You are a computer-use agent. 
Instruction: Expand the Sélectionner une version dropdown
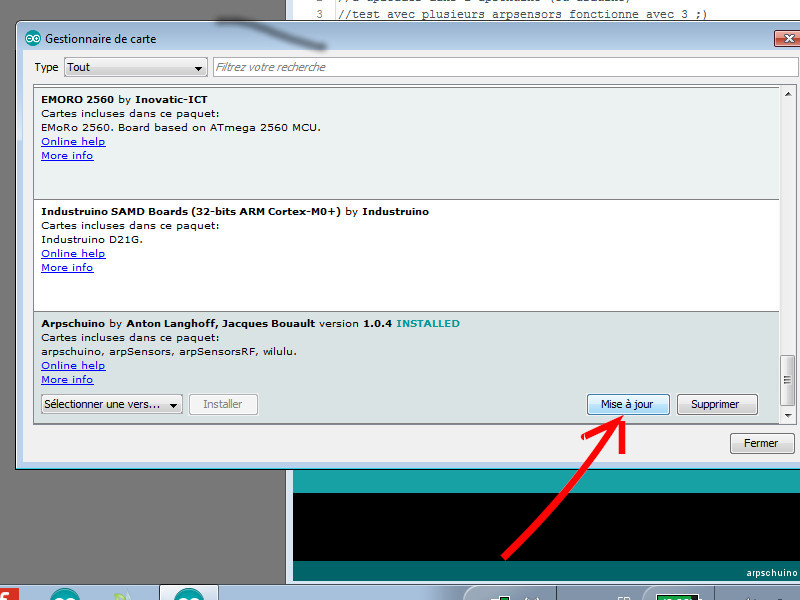tap(112, 404)
